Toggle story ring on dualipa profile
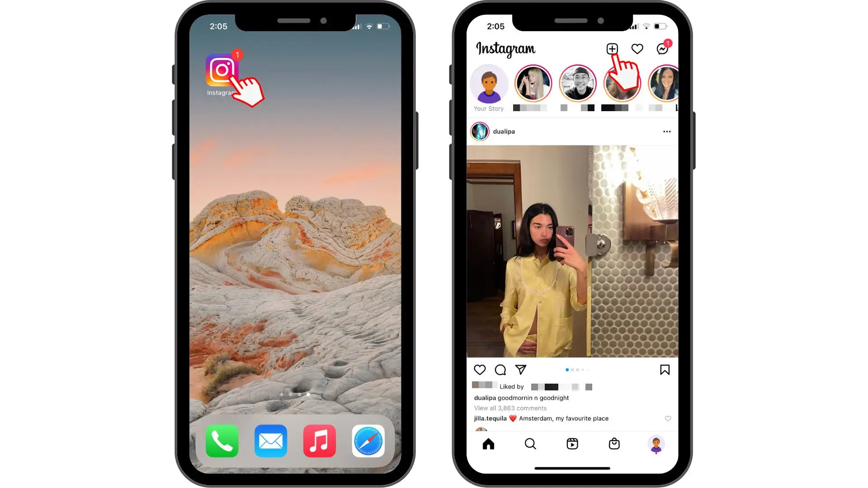The image size is (868, 488). (x=481, y=131)
